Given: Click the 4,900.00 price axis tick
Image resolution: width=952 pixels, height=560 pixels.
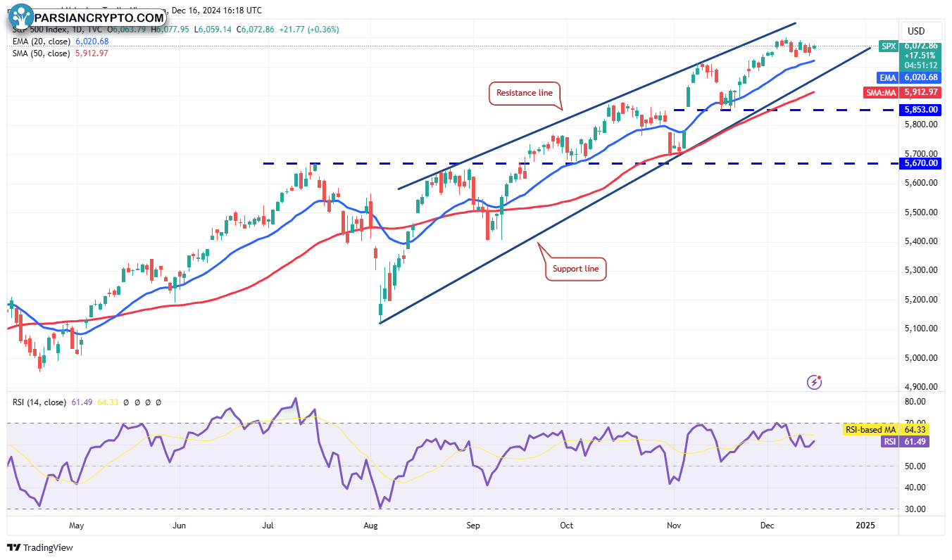Looking at the screenshot, I should pyautogui.click(x=920, y=387).
